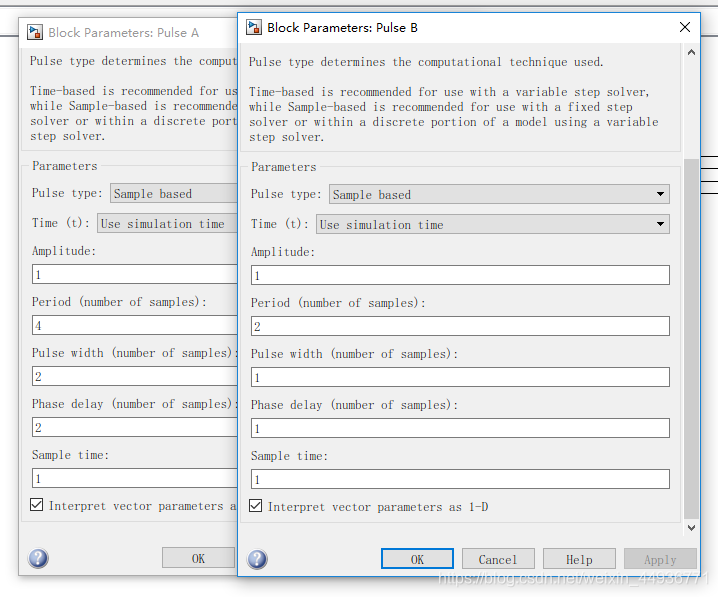Open the Time (t) dropdown in Pulse A
Screen dimensions: 718x597
point(167,223)
